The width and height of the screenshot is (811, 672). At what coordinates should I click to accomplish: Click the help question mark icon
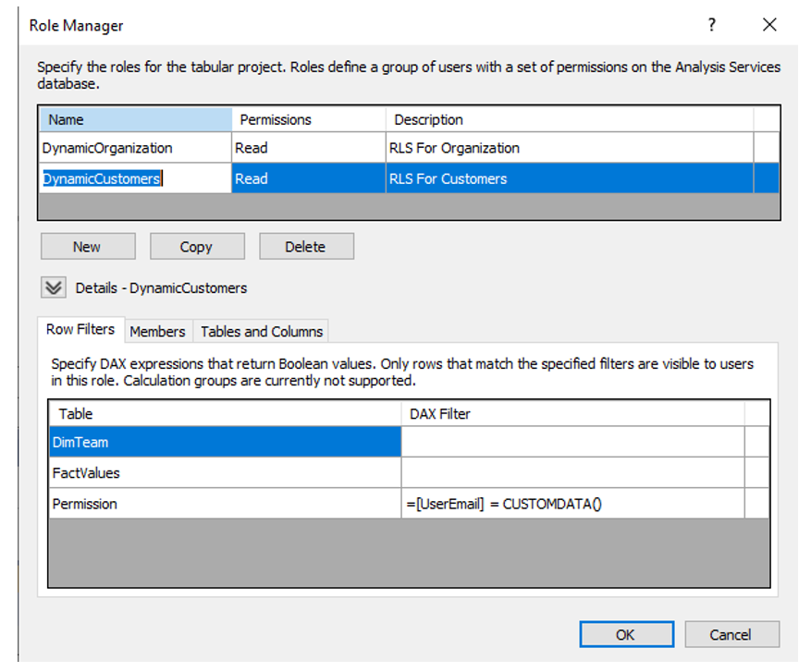tap(712, 24)
